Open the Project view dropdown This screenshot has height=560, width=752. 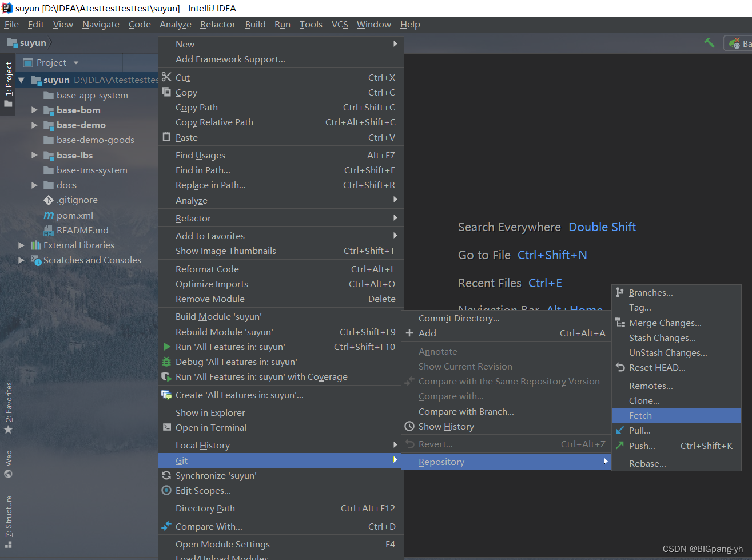pyautogui.click(x=76, y=63)
